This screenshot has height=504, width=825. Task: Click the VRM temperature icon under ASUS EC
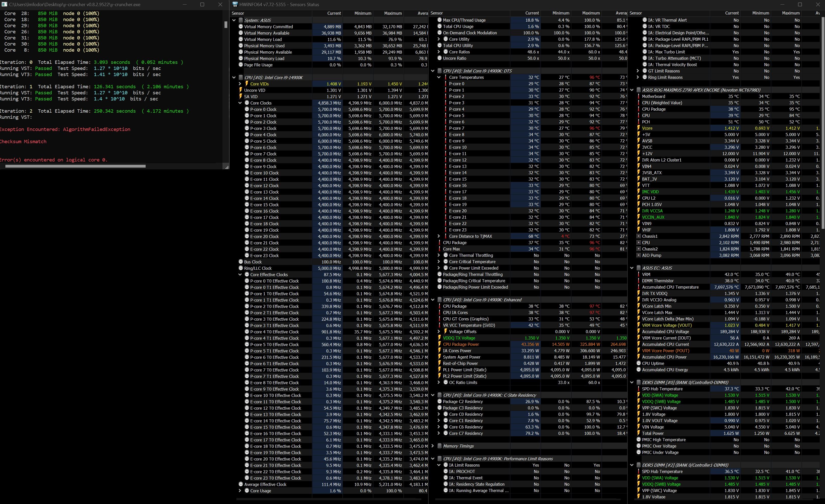[638, 275]
